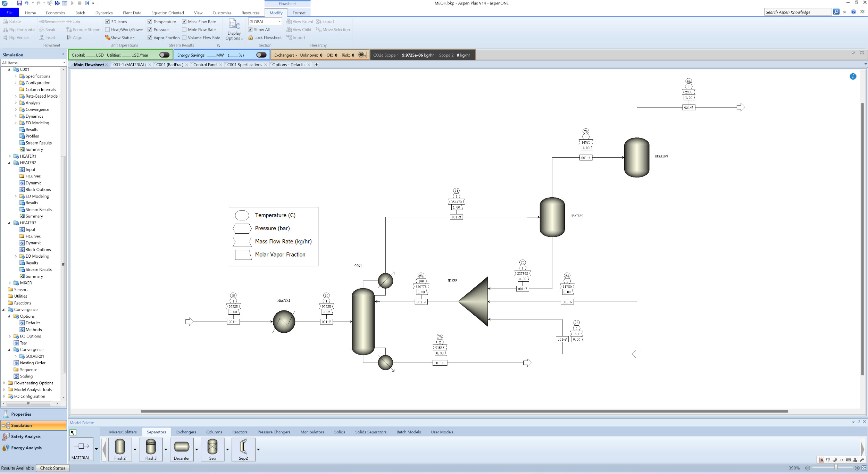Select the C001 column on the flowsheet
The image size is (868, 474).
pos(363,322)
